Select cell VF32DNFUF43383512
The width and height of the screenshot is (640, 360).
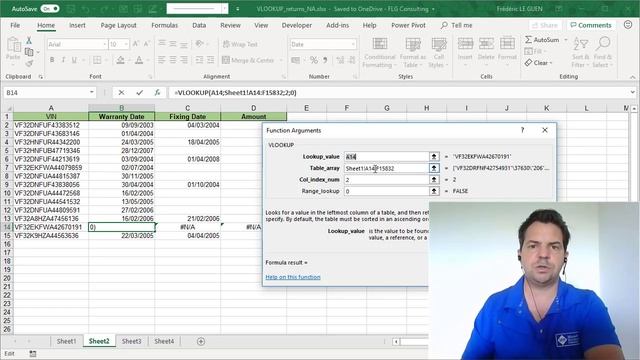51,125
